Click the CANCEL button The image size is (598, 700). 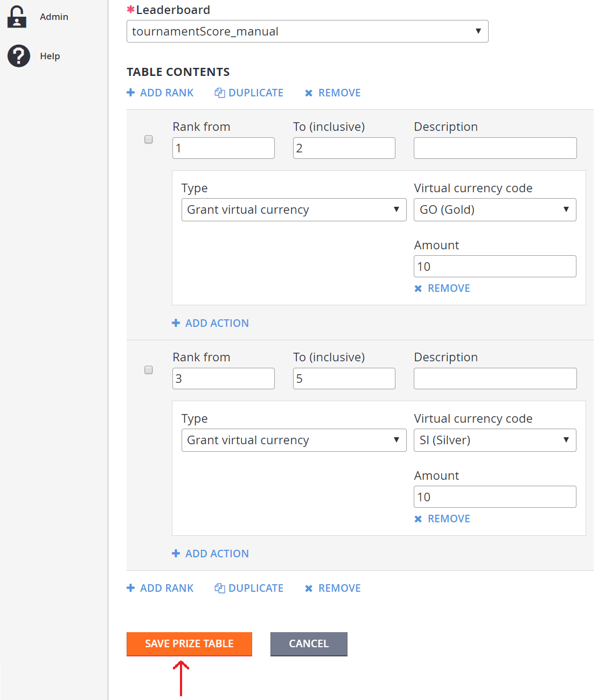pos(309,644)
